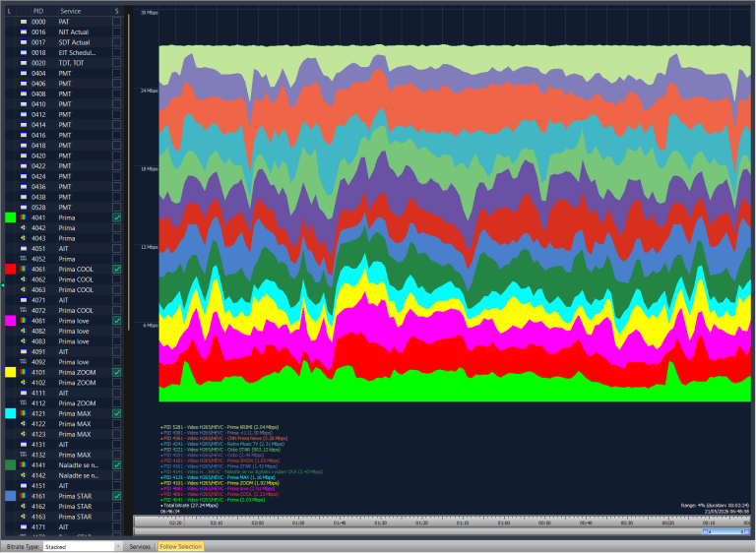Select the 0528 PMT row
Image resolution: width=756 pixels, height=553 pixels.
pyautogui.click(x=64, y=208)
